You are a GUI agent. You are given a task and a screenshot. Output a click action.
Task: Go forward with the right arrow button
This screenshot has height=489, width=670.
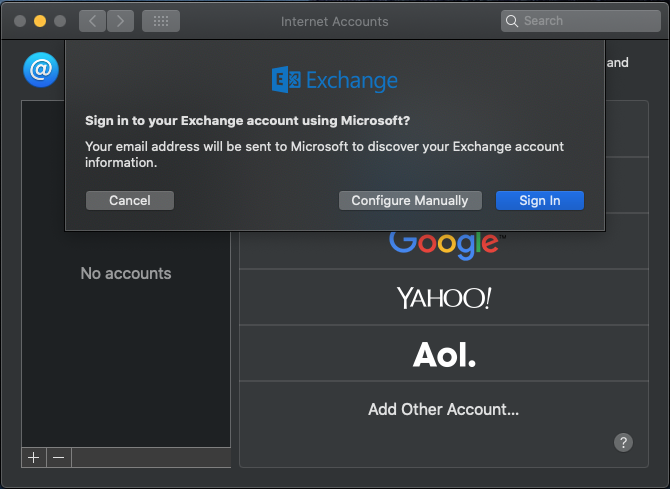tap(120, 20)
